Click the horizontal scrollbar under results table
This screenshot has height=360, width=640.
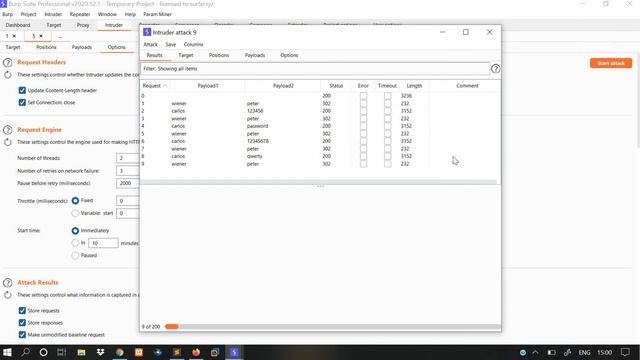click(x=318, y=182)
